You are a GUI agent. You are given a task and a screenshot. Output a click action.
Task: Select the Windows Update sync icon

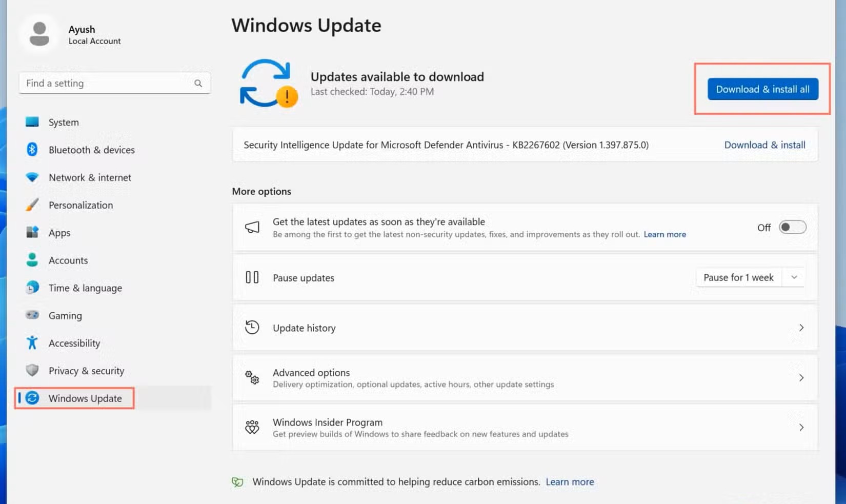coord(32,398)
